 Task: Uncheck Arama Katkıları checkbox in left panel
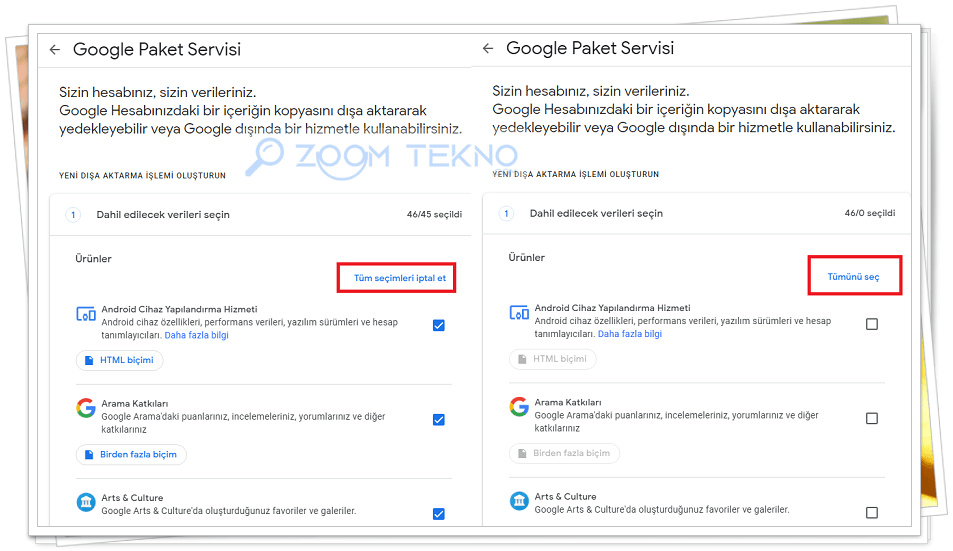(x=439, y=419)
